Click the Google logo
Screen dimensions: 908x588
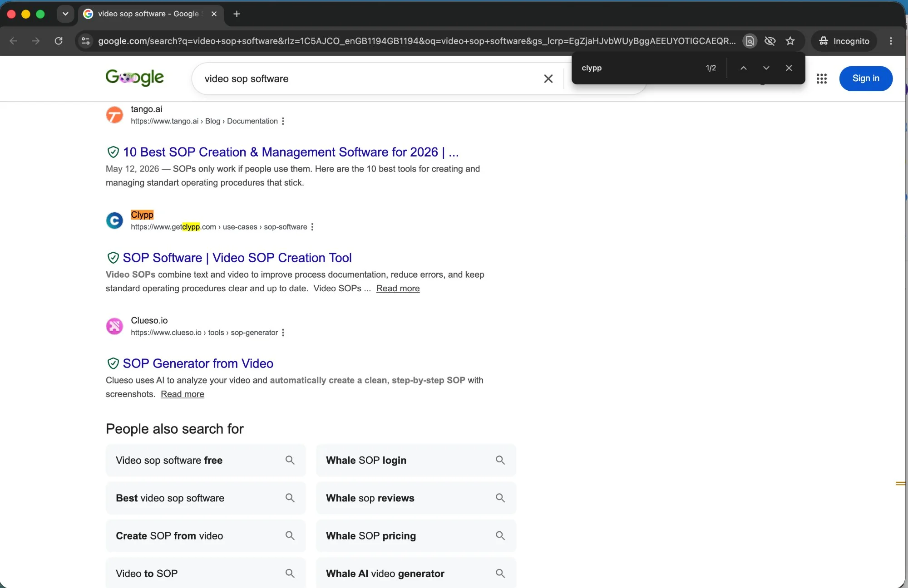tap(134, 78)
